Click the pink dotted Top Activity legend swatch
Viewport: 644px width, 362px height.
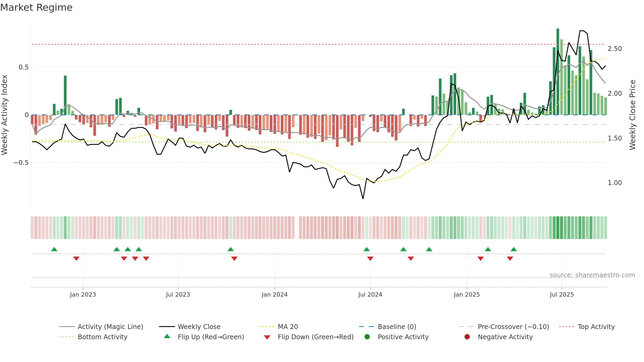(566, 327)
